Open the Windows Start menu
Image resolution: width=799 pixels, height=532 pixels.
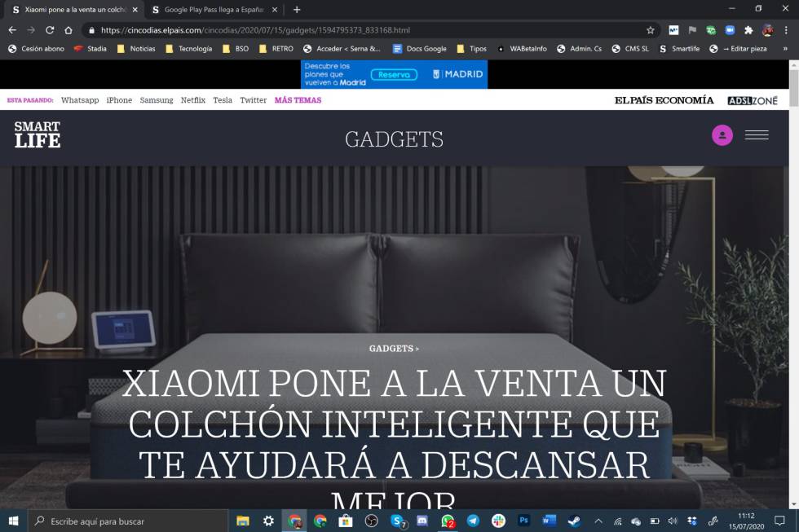click(x=14, y=521)
